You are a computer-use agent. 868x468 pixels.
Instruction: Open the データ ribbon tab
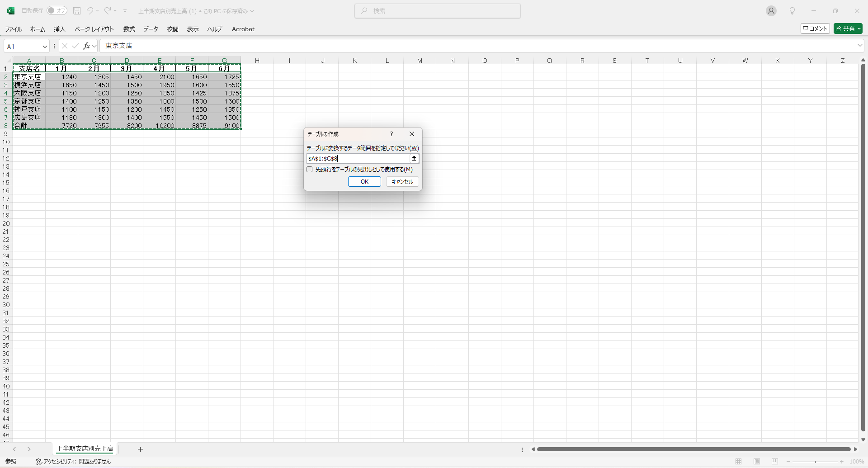pos(151,29)
